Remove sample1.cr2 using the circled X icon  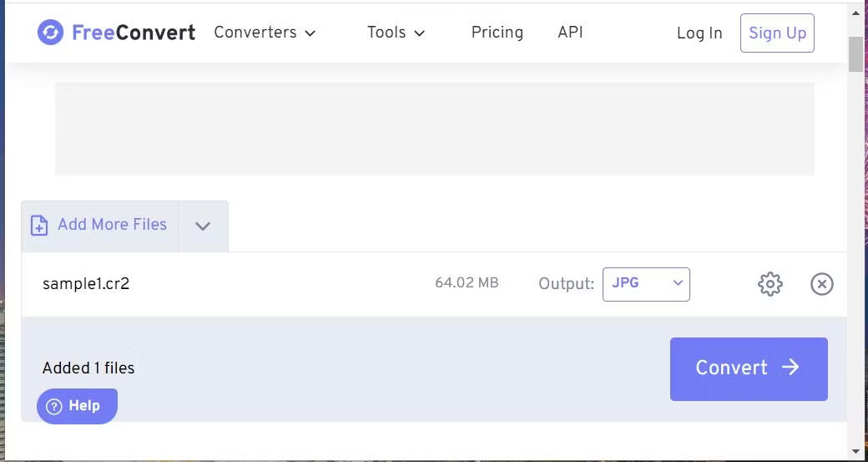click(822, 285)
